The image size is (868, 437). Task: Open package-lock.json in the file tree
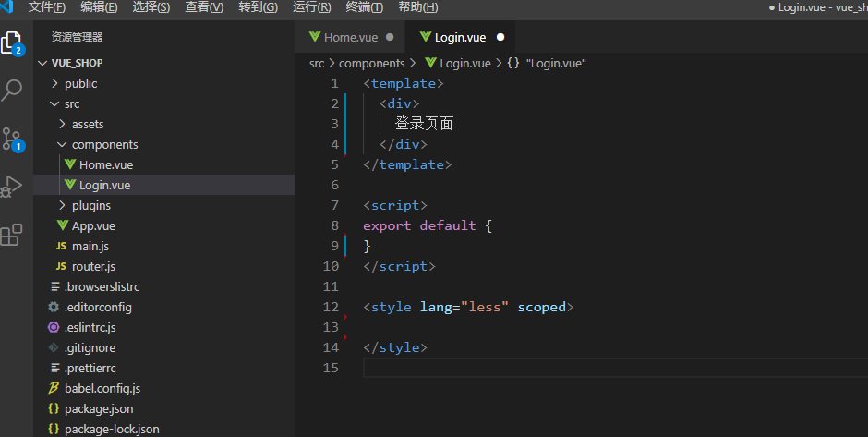(x=112, y=429)
